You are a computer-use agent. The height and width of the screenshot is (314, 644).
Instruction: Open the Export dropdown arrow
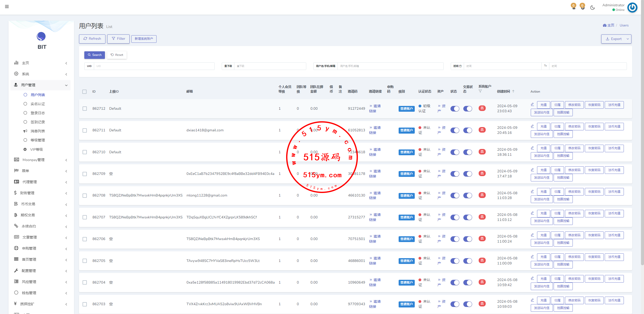click(x=627, y=39)
